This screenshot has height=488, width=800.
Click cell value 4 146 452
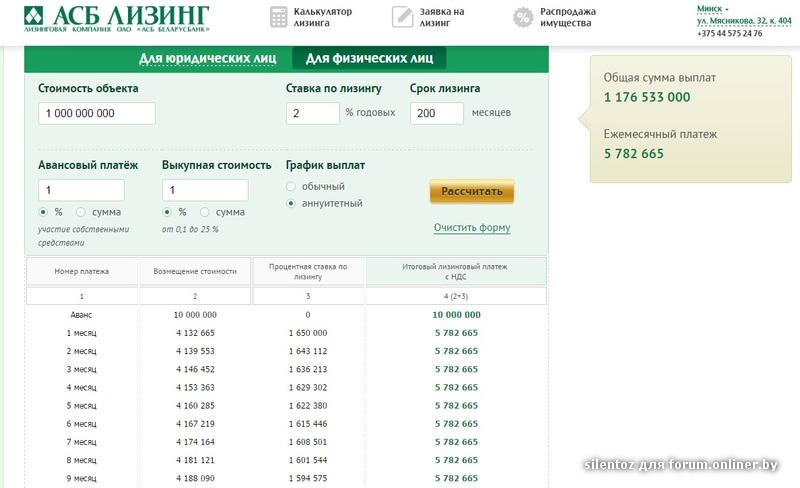pyautogui.click(x=195, y=369)
